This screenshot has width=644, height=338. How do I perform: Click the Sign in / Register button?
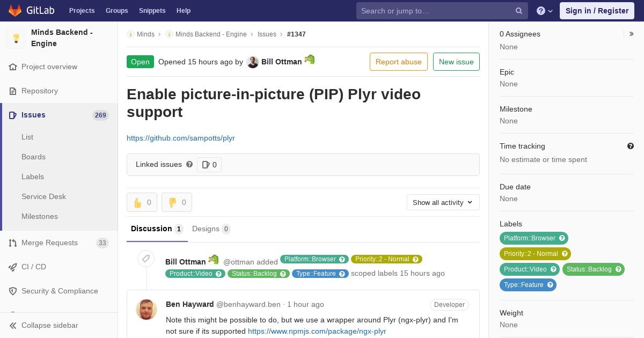point(597,11)
